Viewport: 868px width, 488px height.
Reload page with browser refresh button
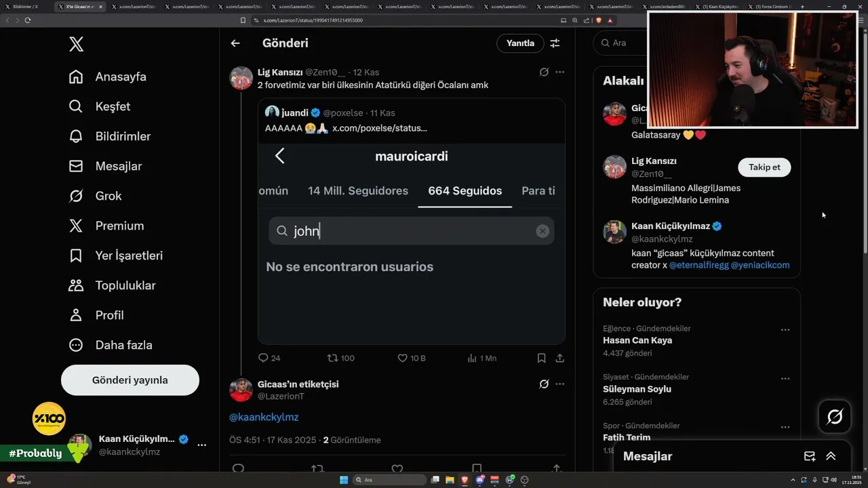pos(28,20)
